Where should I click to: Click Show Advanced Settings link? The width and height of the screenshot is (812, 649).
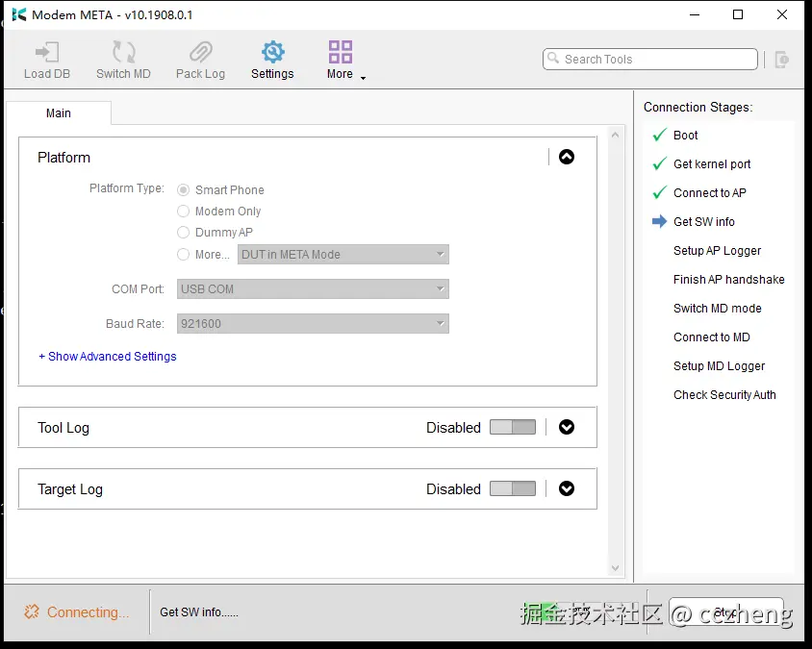[x=108, y=357]
